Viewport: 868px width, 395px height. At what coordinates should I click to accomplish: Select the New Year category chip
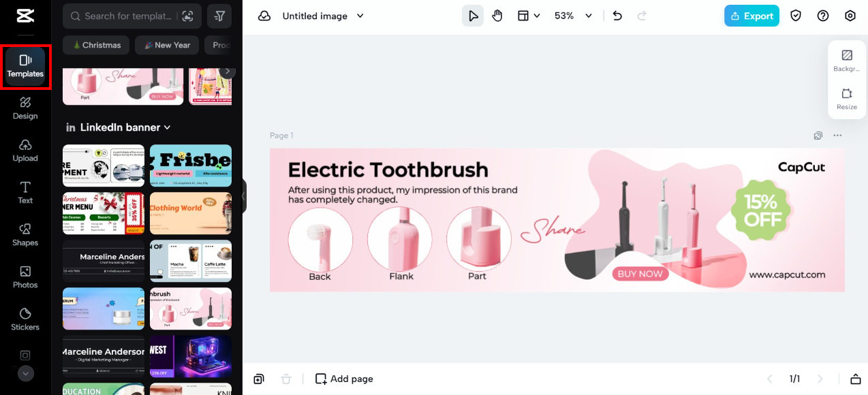click(x=167, y=45)
